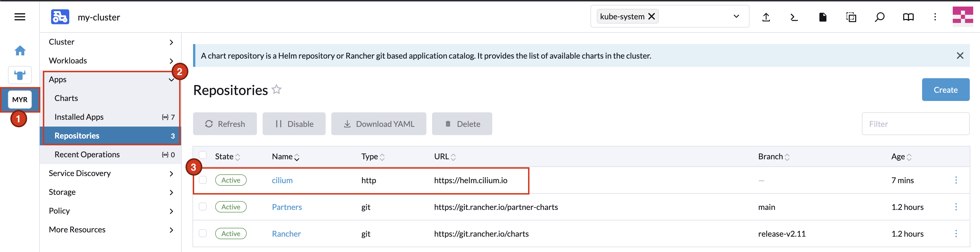The width and height of the screenshot is (980, 252).
Task: Click the https://git.rancher.io/partner-charts URL cell
Action: 496,207
